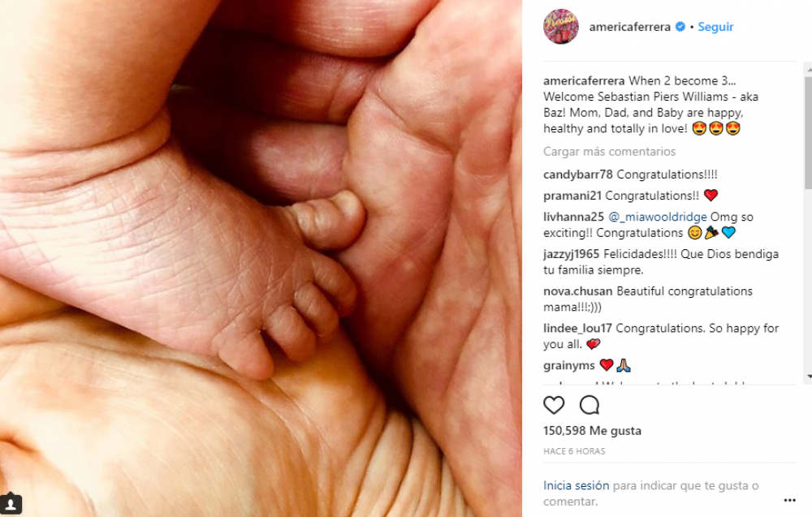Click the HACE 6 HORAS timestamp
Image resolution: width=812 pixels, height=517 pixels.
click(x=574, y=451)
